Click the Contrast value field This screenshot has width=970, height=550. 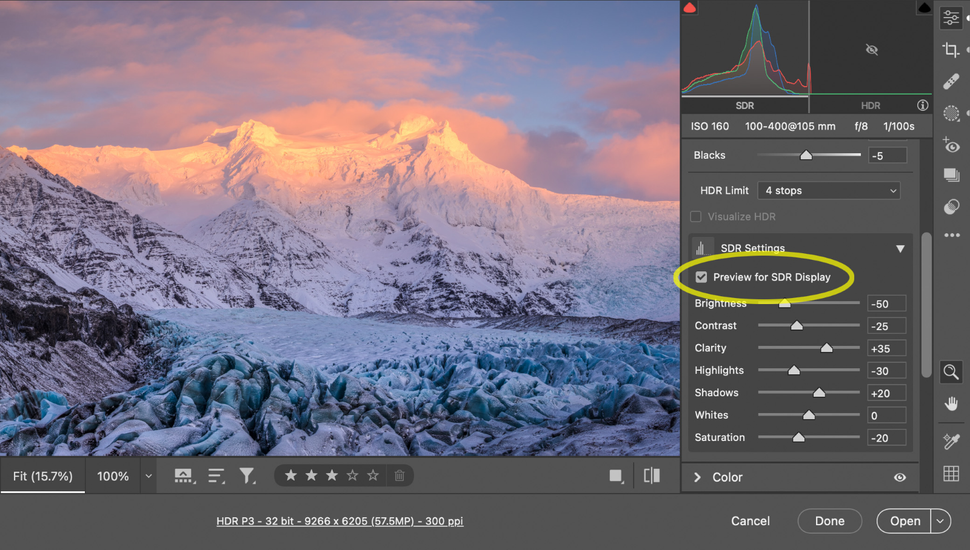click(887, 326)
